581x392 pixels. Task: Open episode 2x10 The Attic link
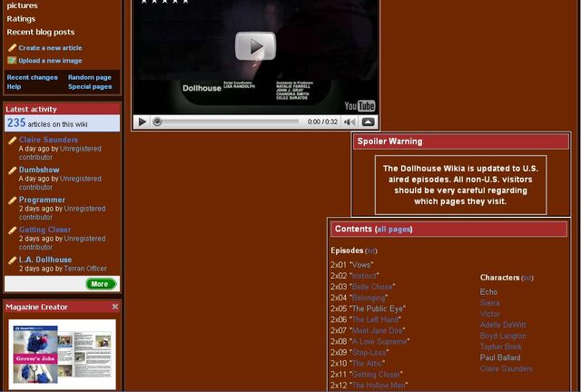367,364
